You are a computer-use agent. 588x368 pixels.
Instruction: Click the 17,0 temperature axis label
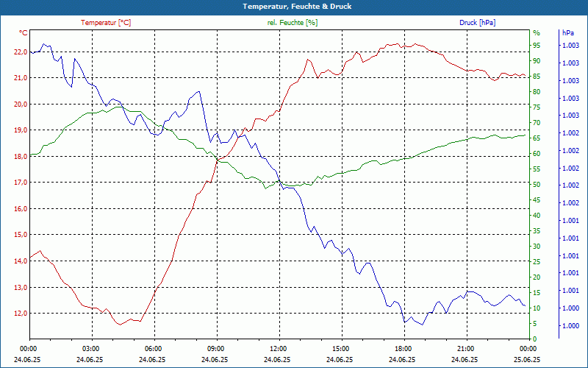[x=21, y=183]
